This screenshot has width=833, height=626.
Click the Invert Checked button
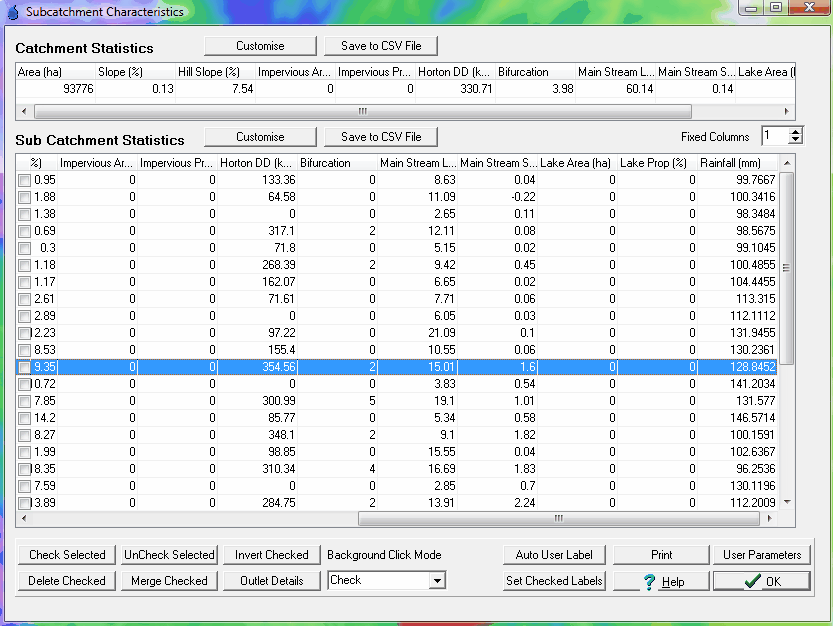coord(271,554)
